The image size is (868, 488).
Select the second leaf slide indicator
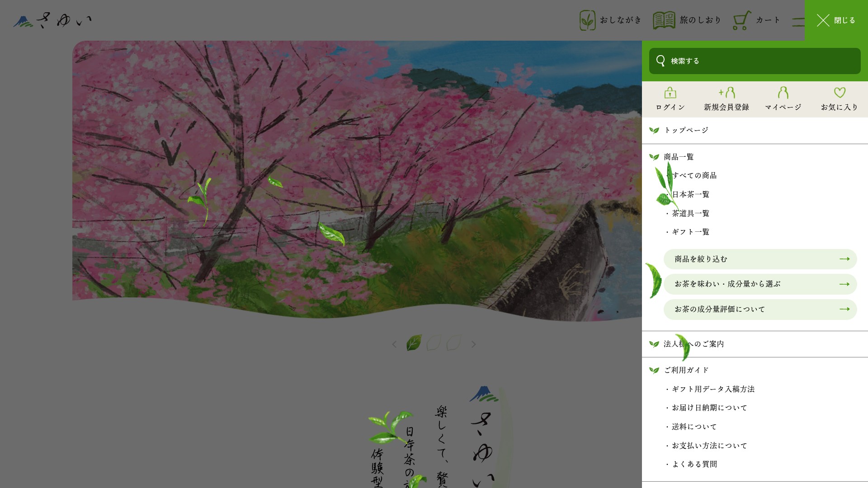434,343
